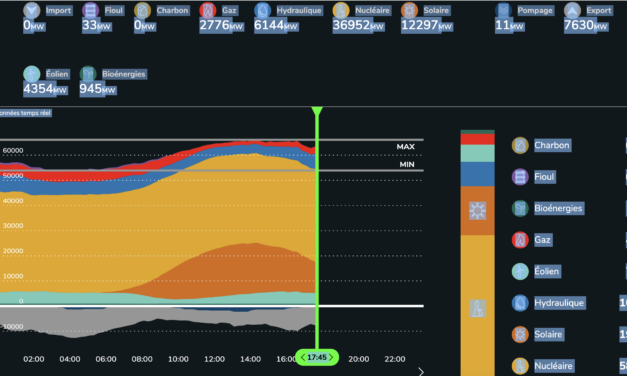Click the 20:00 tick on the time axis

click(x=359, y=359)
